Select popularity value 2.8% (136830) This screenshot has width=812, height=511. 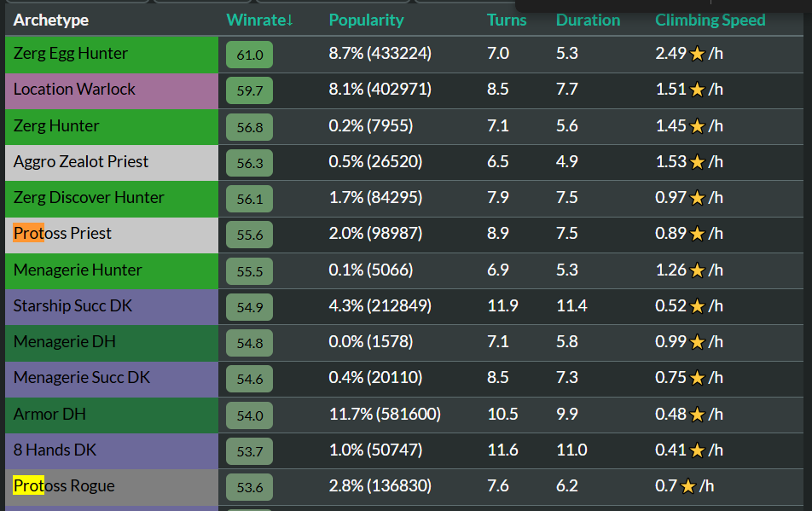coord(380,485)
